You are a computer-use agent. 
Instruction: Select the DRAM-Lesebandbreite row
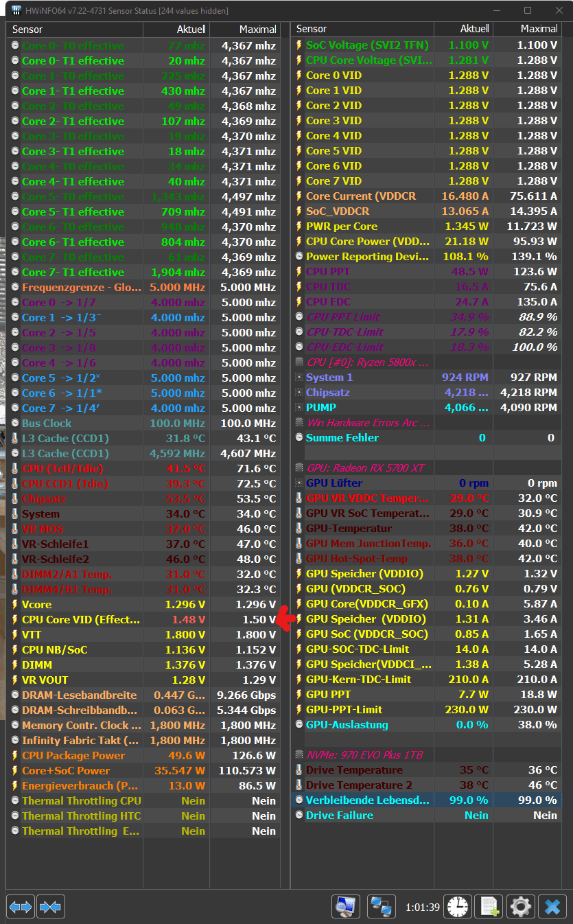pyautogui.click(x=144, y=695)
